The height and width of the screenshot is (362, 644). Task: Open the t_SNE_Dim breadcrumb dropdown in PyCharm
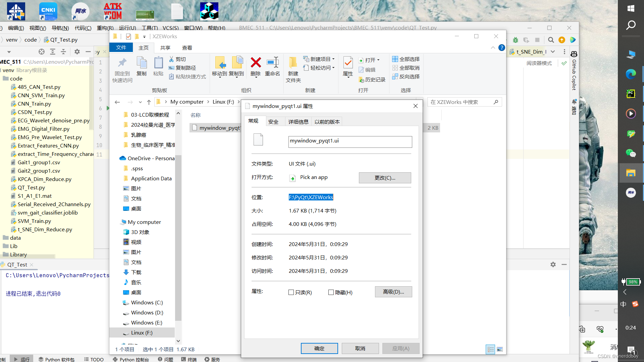tap(553, 52)
